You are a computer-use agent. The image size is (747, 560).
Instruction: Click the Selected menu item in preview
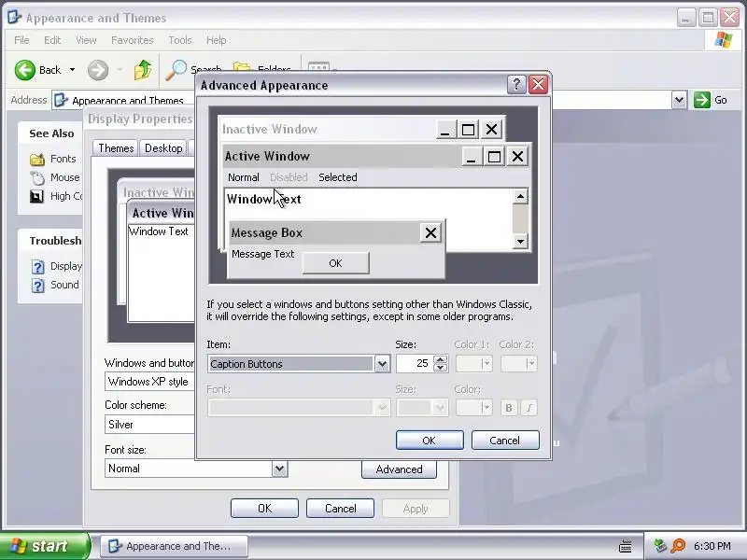[338, 177]
